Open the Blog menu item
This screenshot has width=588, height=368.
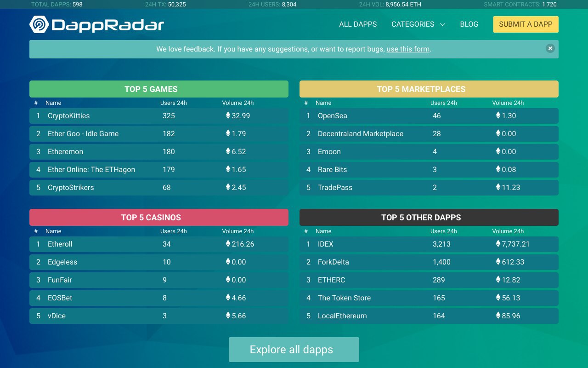[x=469, y=24]
